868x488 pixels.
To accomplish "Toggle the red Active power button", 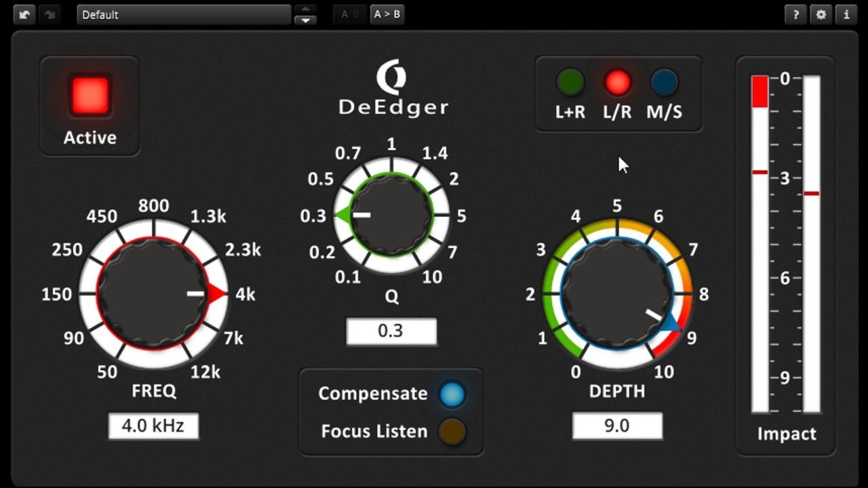I will pyautogui.click(x=90, y=96).
